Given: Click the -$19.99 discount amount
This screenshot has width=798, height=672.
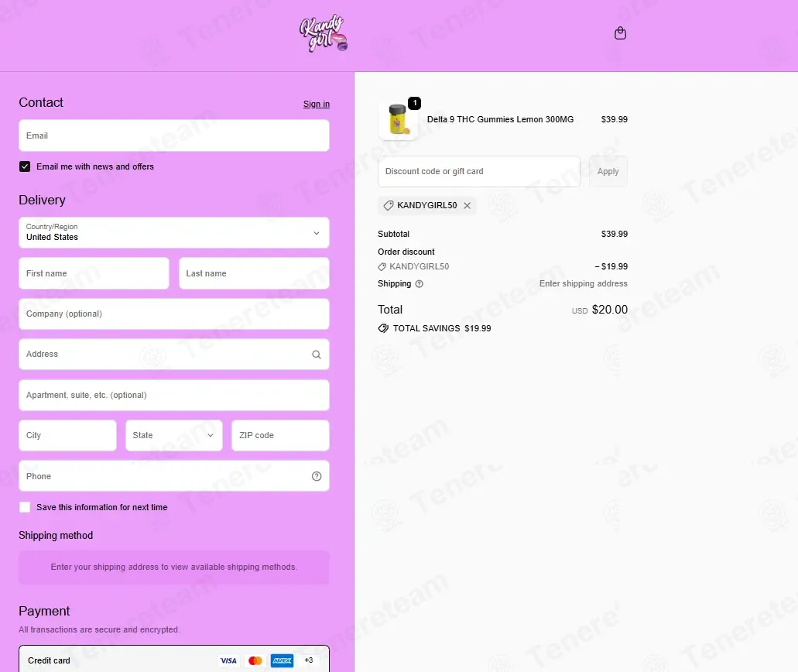Looking at the screenshot, I should coord(611,266).
